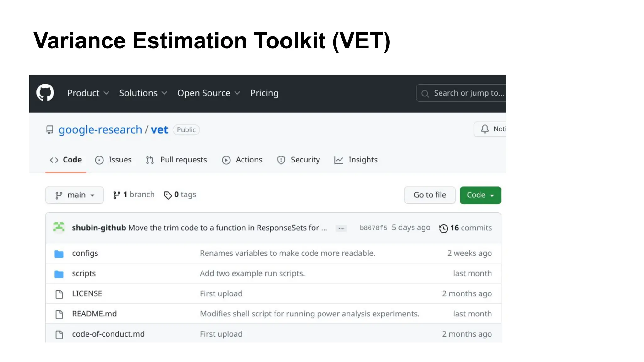Click the repository book icon beside google-research
The height and width of the screenshot is (362, 644).
pos(50,130)
